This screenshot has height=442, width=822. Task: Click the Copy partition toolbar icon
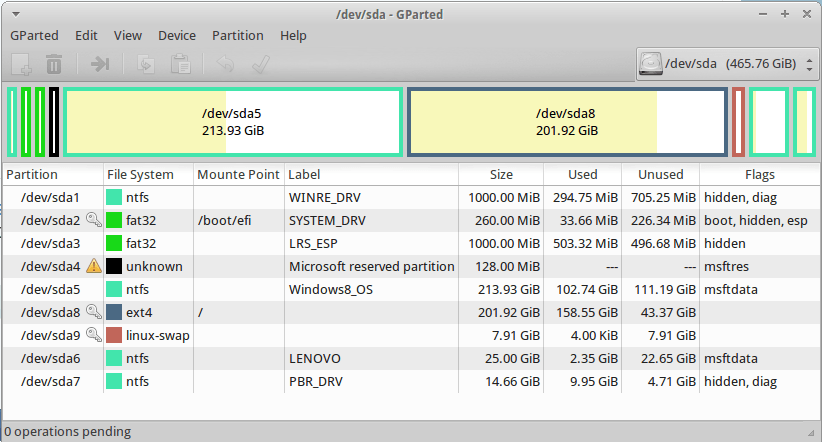point(146,65)
